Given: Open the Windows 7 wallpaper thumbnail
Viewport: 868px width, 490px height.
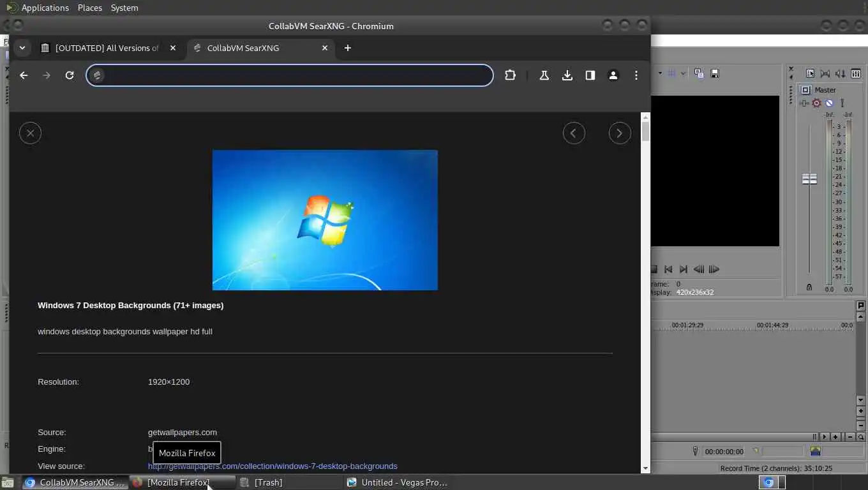Looking at the screenshot, I should coord(325,220).
